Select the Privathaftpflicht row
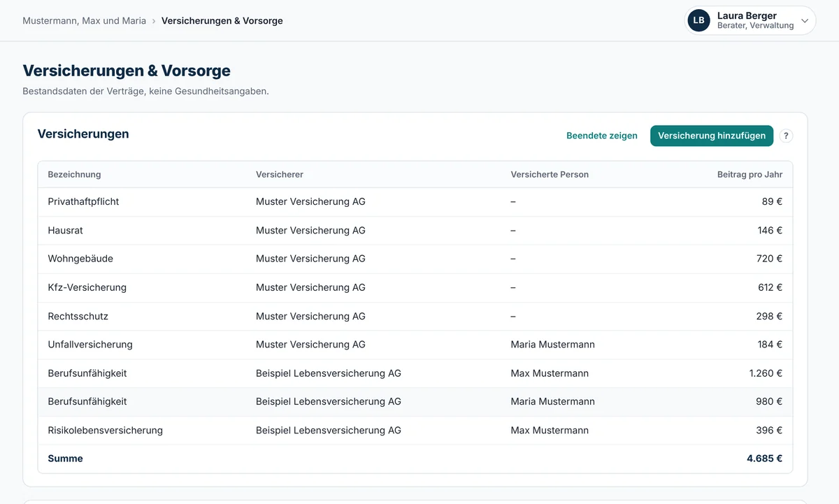 [415, 201]
